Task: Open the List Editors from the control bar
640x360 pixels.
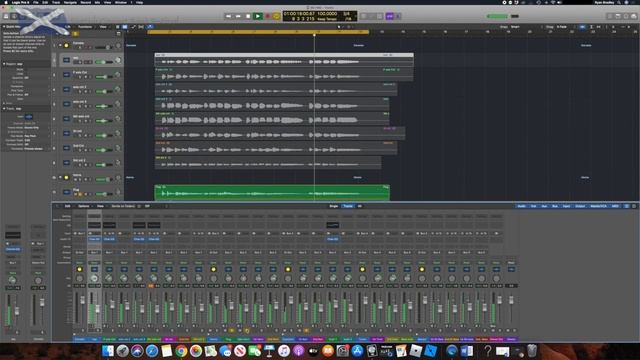Action: [610, 16]
